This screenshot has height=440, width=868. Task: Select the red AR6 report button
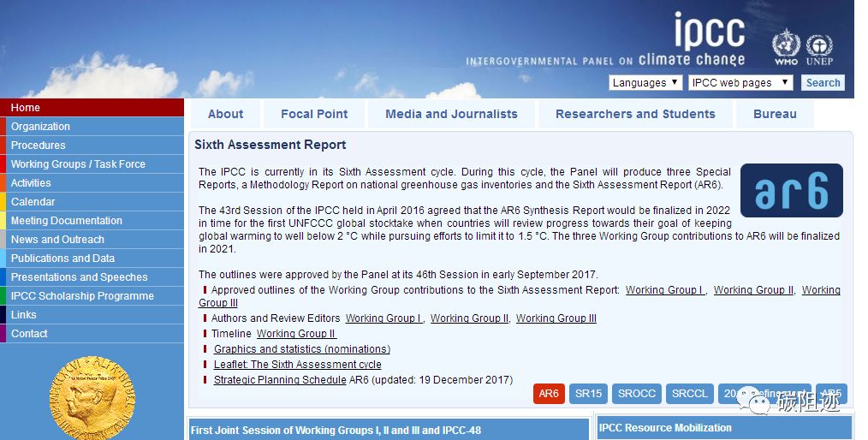(549, 394)
